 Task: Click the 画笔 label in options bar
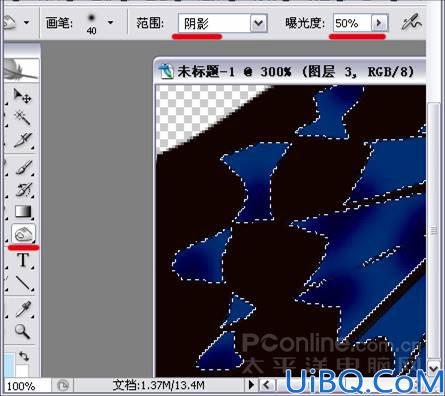59,23
